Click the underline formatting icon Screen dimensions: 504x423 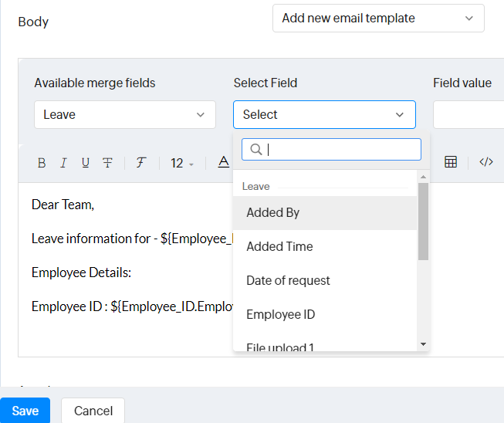click(85, 163)
